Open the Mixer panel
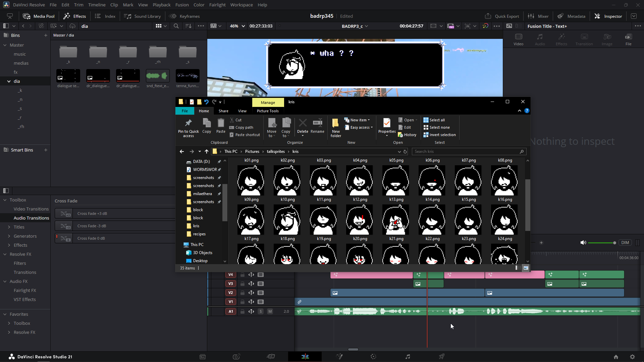The height and width of the screenshot is (362, 644). tap(538, 16)
